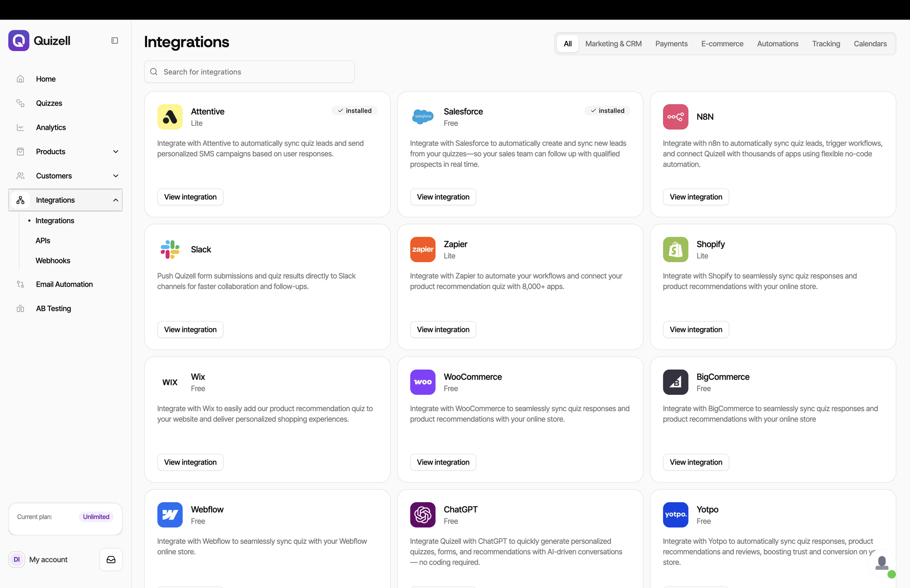Go to Quizzes in sidebar
The width and height of the screenshot is (910, 588).
[49, 103]
